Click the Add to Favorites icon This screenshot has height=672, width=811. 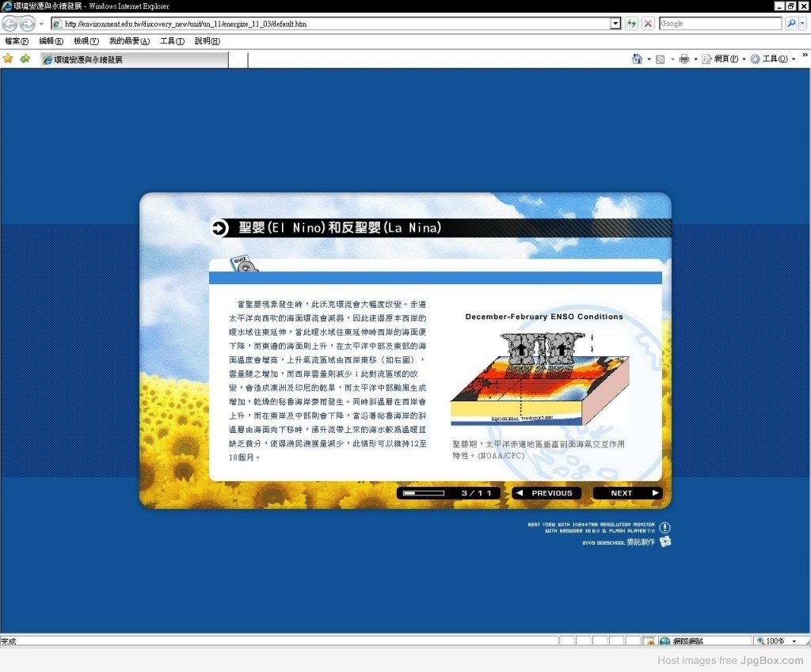25,59
